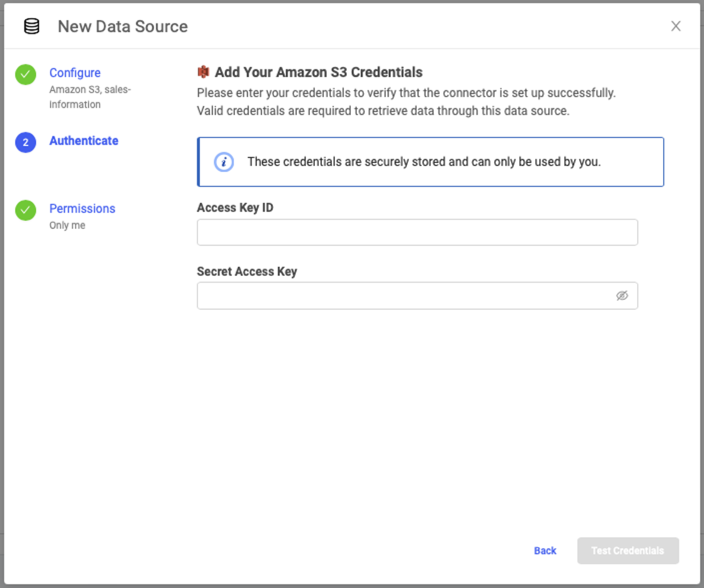Click the step 2 Authenticate circle
The image size is (704, 588).
tap(25, 142)
